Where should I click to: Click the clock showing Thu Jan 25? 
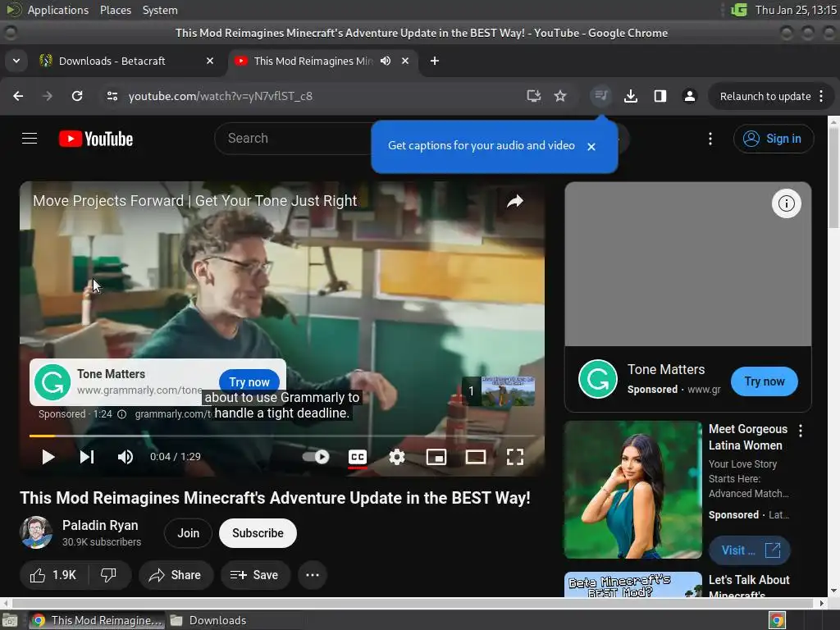[x=796, y=10]
